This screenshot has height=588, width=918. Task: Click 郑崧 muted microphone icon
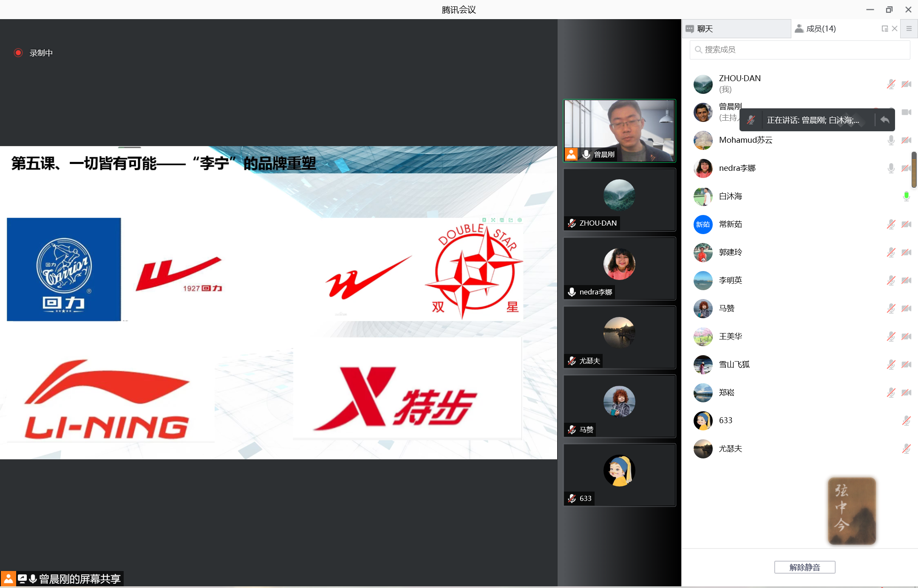[891, 393]
